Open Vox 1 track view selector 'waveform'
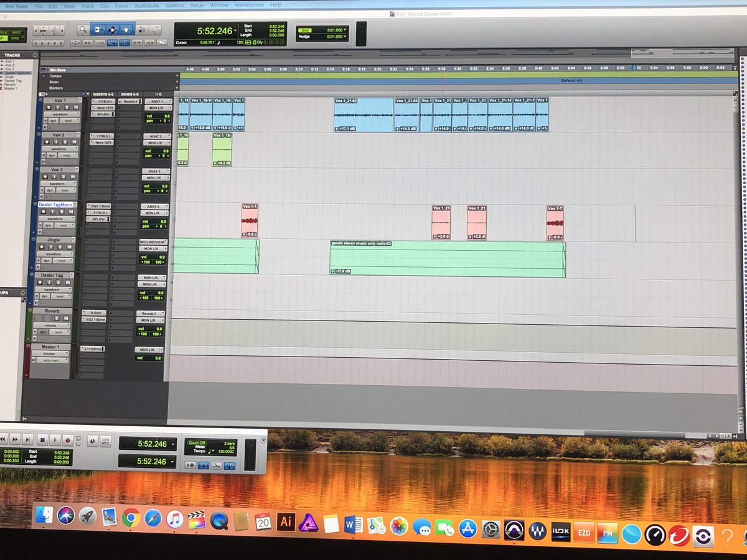747x560 pixels. pyautogui.click(x=62, y=114)
